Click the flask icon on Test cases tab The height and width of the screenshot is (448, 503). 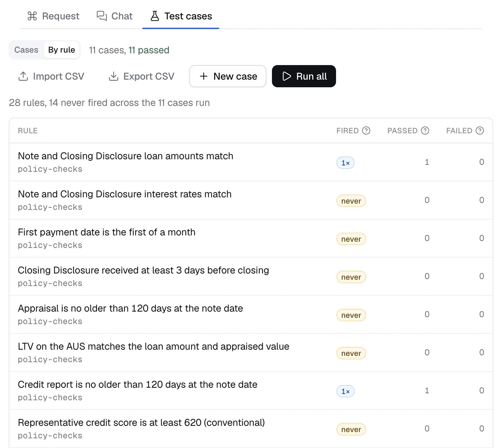155,16
